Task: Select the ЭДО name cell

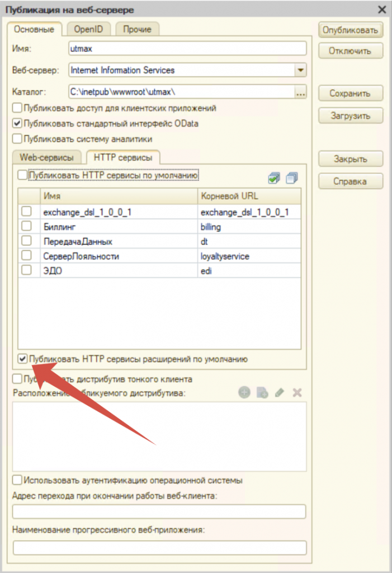Action: point(119,270)
